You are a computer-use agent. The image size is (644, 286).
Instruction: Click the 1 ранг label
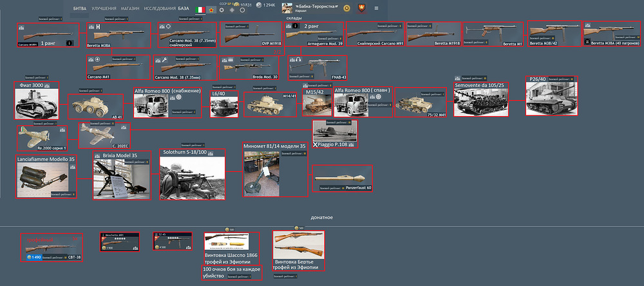pos(48,43)
